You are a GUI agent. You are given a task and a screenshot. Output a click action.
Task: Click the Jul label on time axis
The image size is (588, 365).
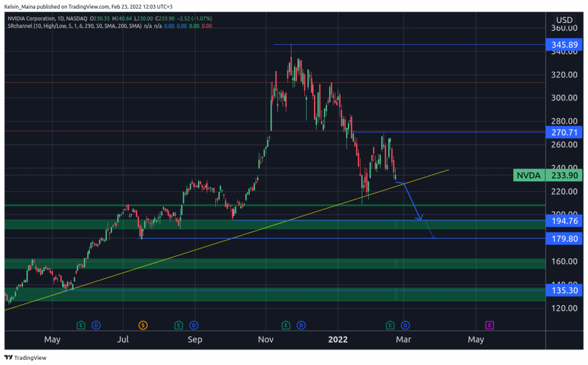point(123,340)
